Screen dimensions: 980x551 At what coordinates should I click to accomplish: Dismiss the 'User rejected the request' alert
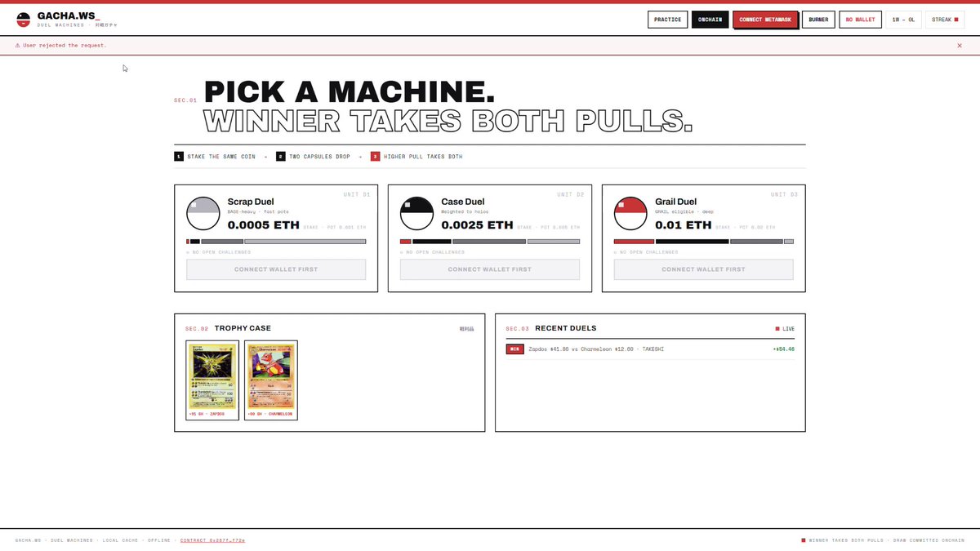pos(960,46)
